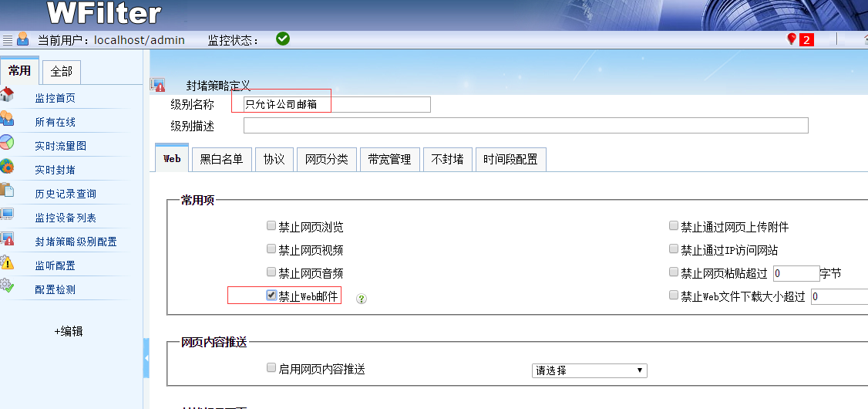Select the 全部 sidebar tab

(62, 72)
